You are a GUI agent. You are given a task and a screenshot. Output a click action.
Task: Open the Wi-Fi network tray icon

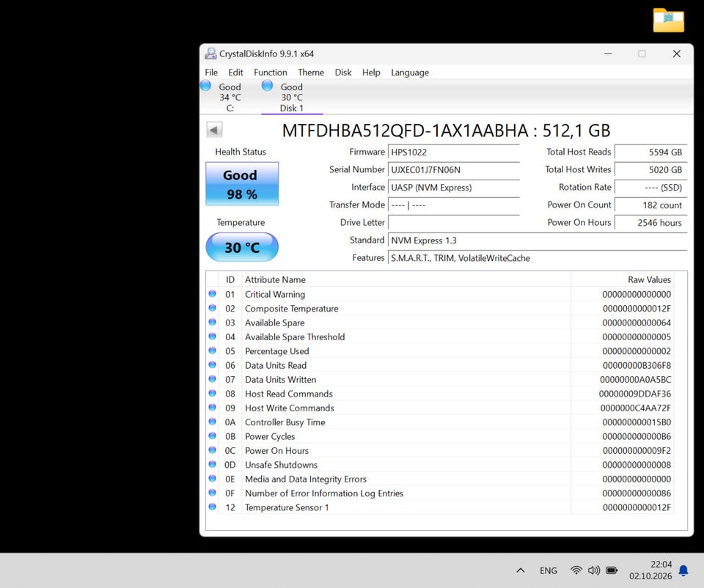576,570
